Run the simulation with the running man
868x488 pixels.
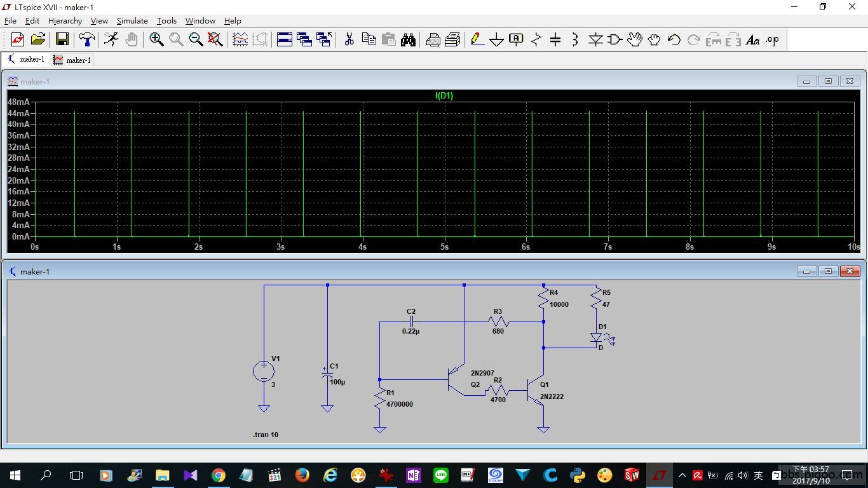coord(111,39)
